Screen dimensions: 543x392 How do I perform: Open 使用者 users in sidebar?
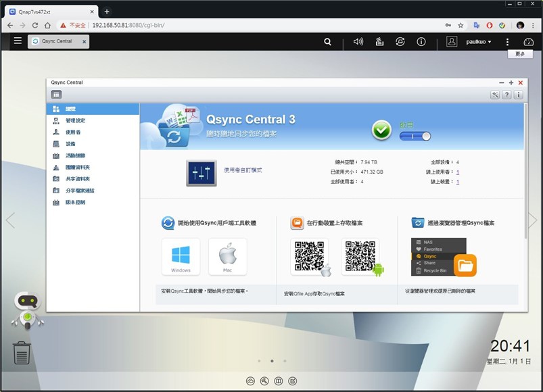93,132
